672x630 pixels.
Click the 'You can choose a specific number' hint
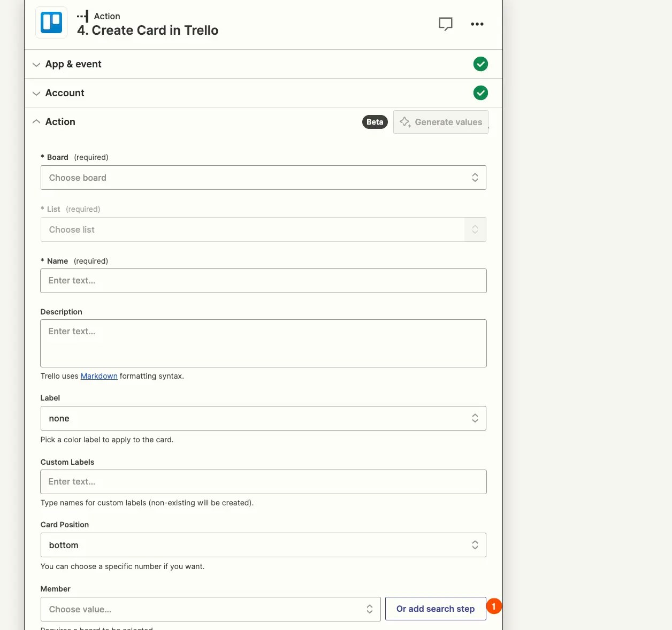123,566
